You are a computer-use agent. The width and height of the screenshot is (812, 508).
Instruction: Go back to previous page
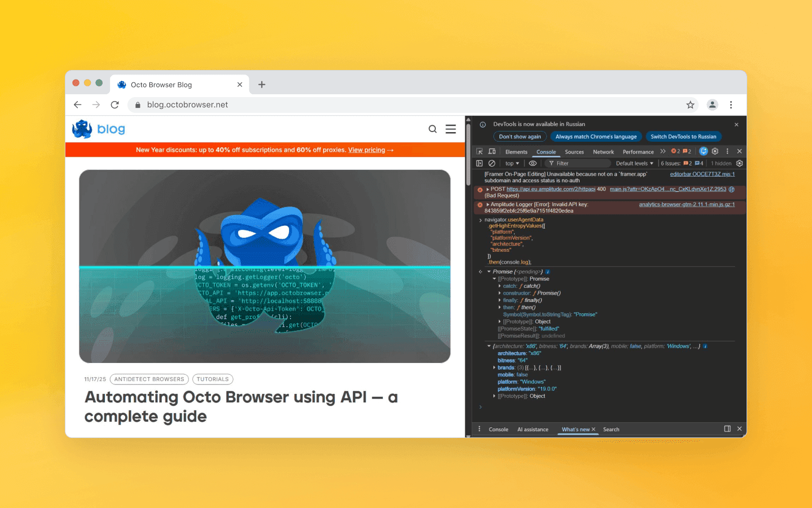[x=78, y=105]
